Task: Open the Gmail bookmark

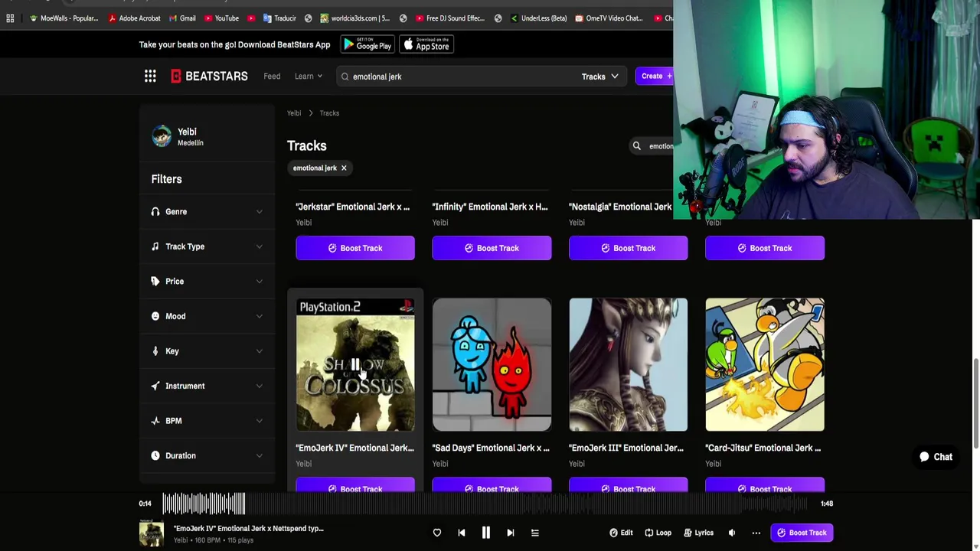Action: click(181, 18)
